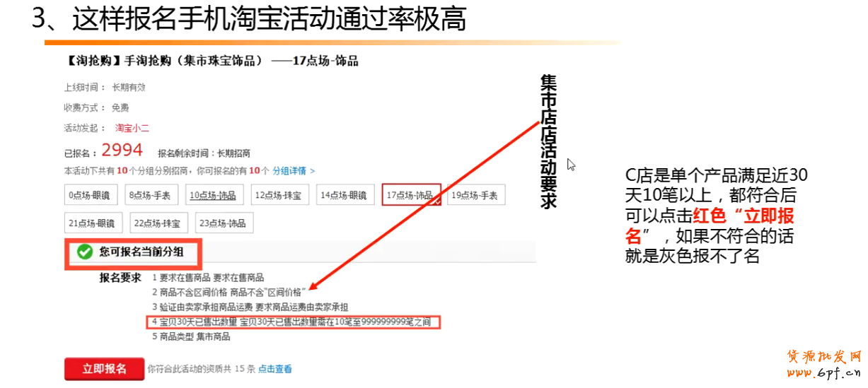This screenshot has width=868, height=388.
Task: Select the 19点场-手表 group
Action: 476,195
